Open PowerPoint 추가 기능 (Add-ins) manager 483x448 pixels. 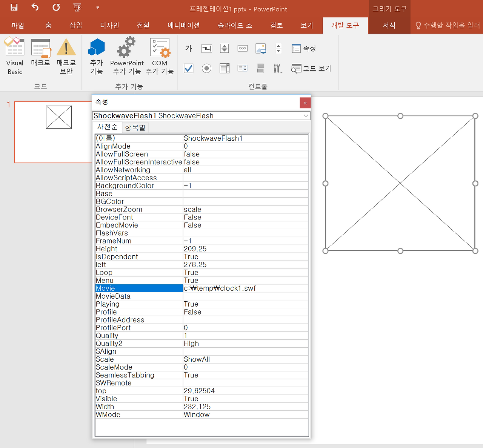[127, 56]
